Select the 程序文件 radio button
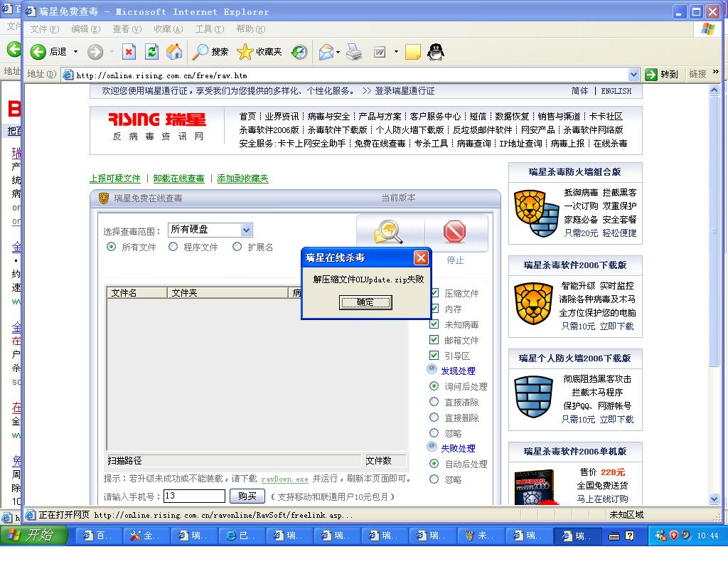728x569 pixels. coord(173,247)
